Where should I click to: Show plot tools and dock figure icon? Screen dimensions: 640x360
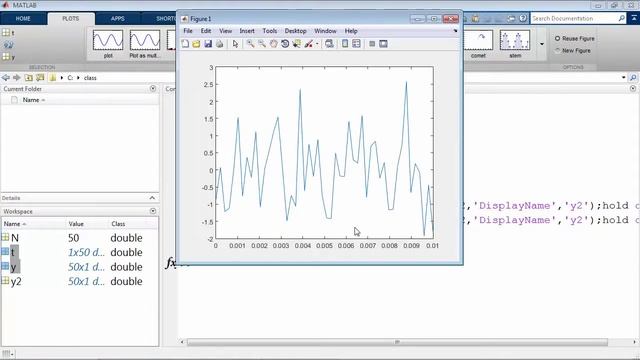pos(383,44)
